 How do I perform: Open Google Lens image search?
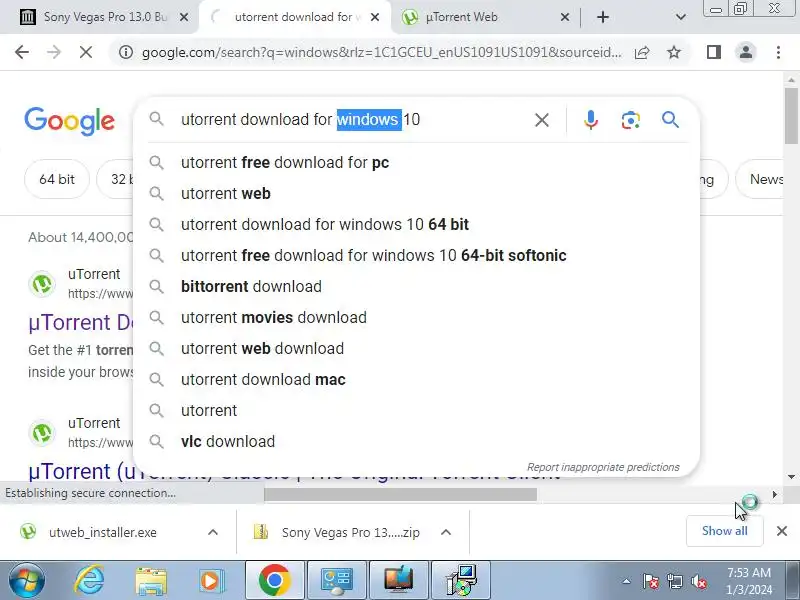tap(631, 120)
